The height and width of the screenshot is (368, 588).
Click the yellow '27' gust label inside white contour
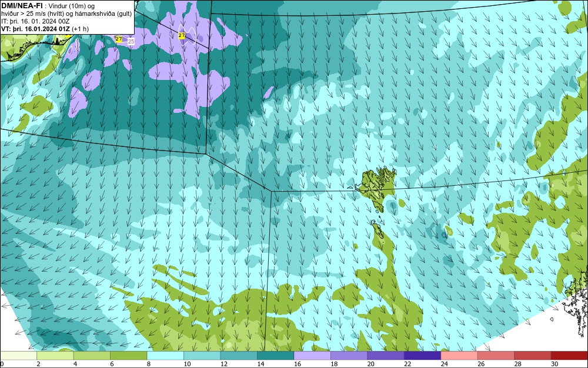click(182, 36)
